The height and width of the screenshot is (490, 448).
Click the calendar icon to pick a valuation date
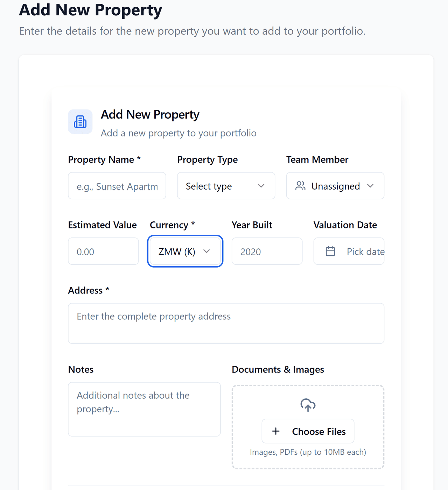pyautogui.click(x=330, y=251)
